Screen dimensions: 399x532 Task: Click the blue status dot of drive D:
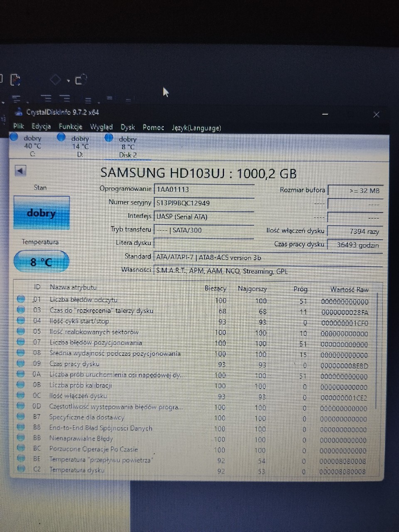coord(61,137)
